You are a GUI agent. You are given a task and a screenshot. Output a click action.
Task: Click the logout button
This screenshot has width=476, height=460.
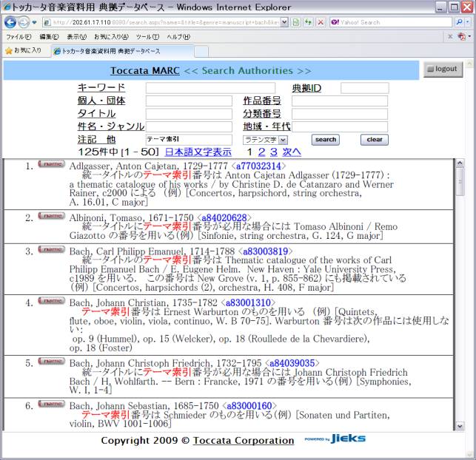coord(443,69)
